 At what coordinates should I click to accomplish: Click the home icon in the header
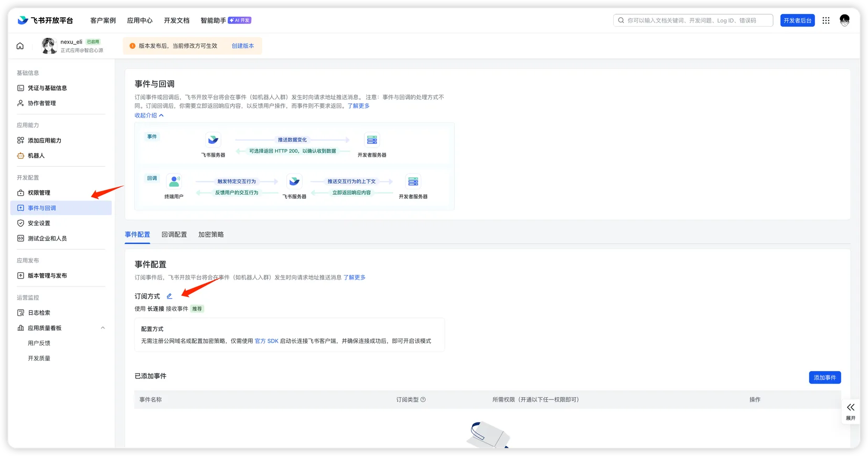[x=20, y=46]
